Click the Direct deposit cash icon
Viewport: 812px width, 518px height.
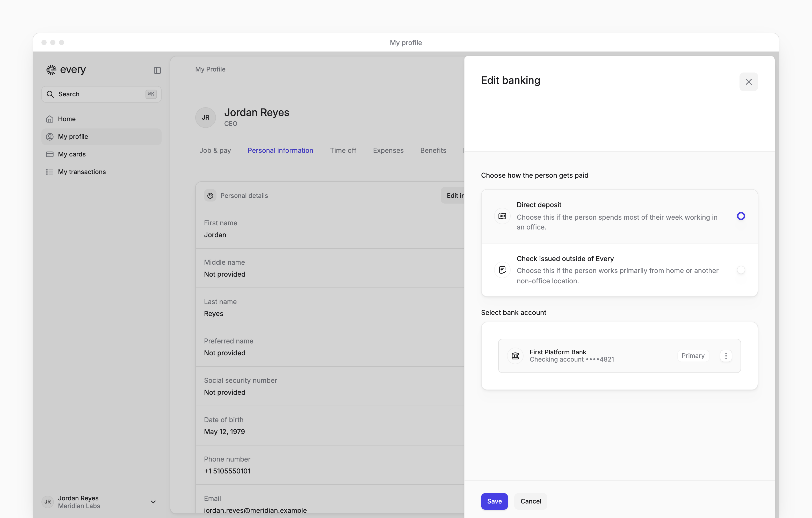point(502,216)
